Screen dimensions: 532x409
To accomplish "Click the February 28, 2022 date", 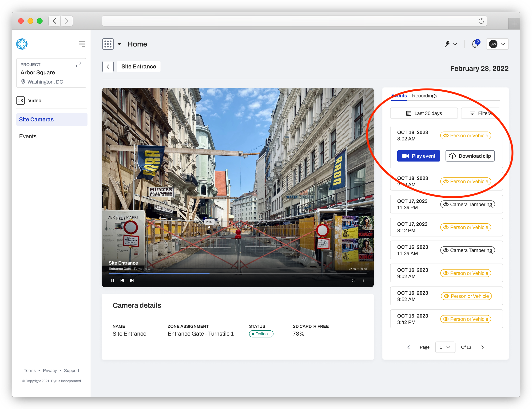I will tap(479, 68).
